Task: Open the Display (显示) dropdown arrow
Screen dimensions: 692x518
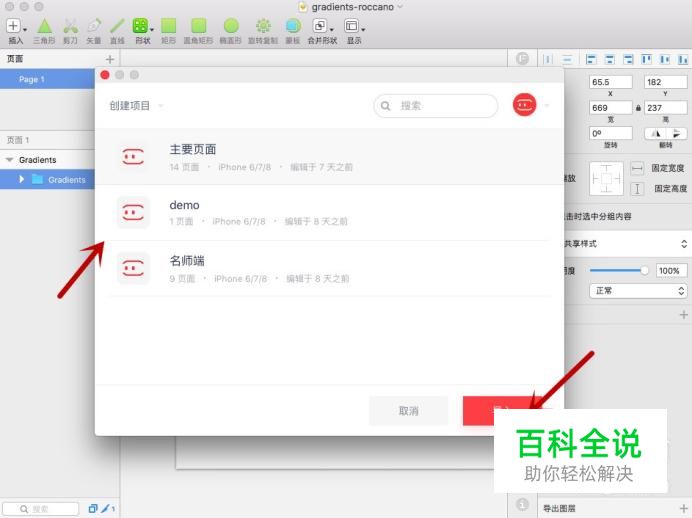Action: click(363, 30)
